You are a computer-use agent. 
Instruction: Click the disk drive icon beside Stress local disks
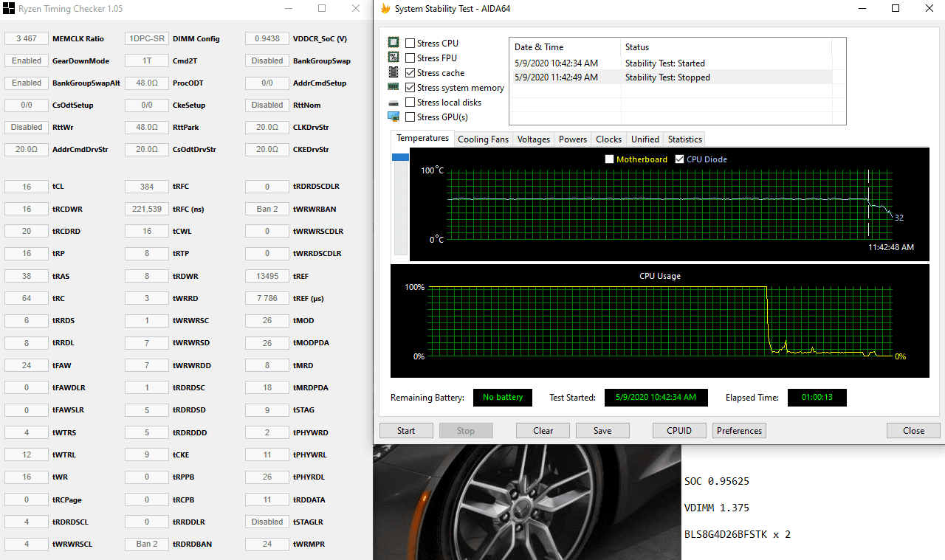(394, 103)
